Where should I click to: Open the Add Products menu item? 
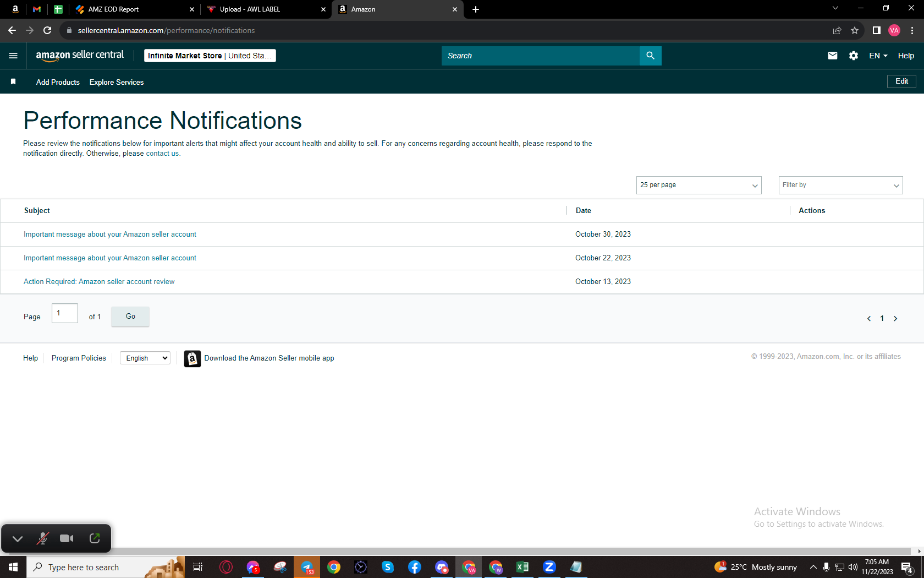tap(58, 82)
